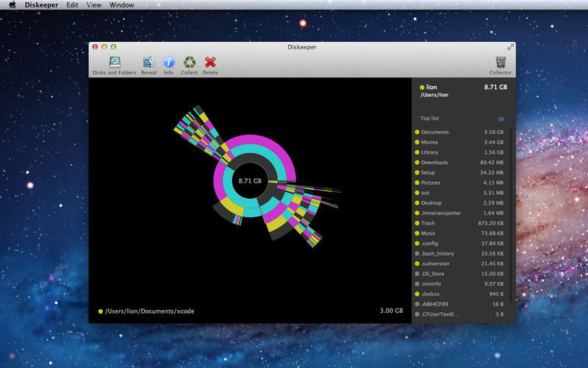Click the red Delete icon
Image resolution: width=588 pixels, height=368 pixels.
coord(210,63)
